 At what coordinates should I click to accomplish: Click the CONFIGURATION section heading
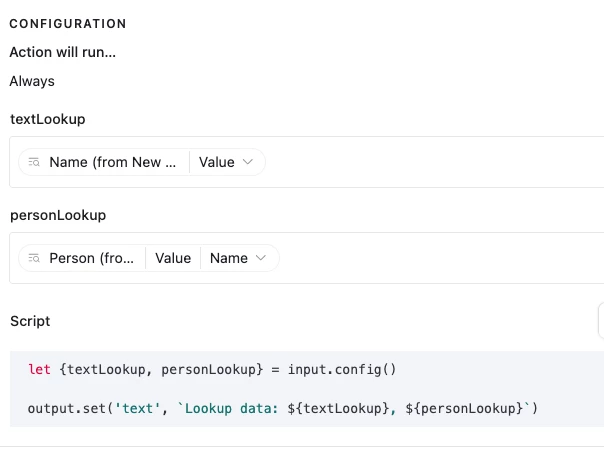[68, 23]
